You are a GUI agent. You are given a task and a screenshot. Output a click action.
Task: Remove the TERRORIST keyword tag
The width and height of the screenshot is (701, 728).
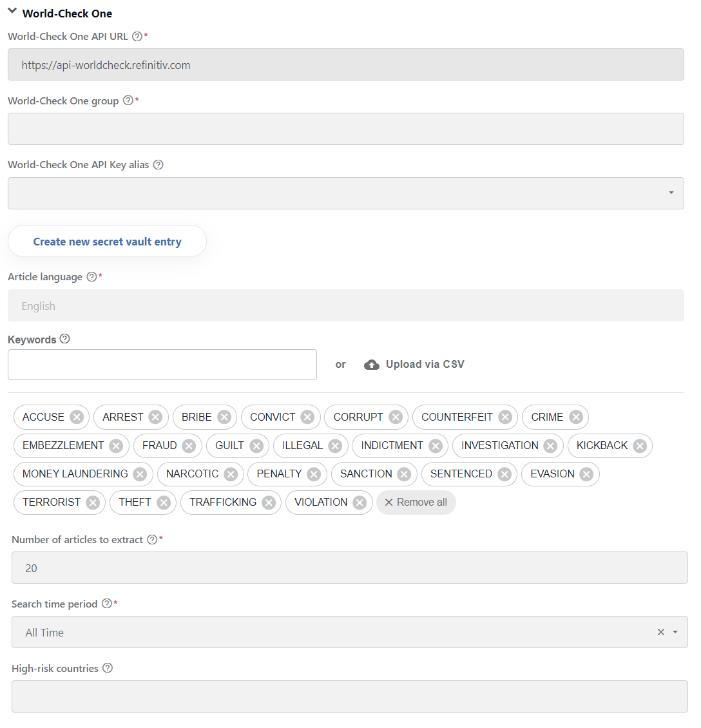pyautogui.click(x=93, y=503)
